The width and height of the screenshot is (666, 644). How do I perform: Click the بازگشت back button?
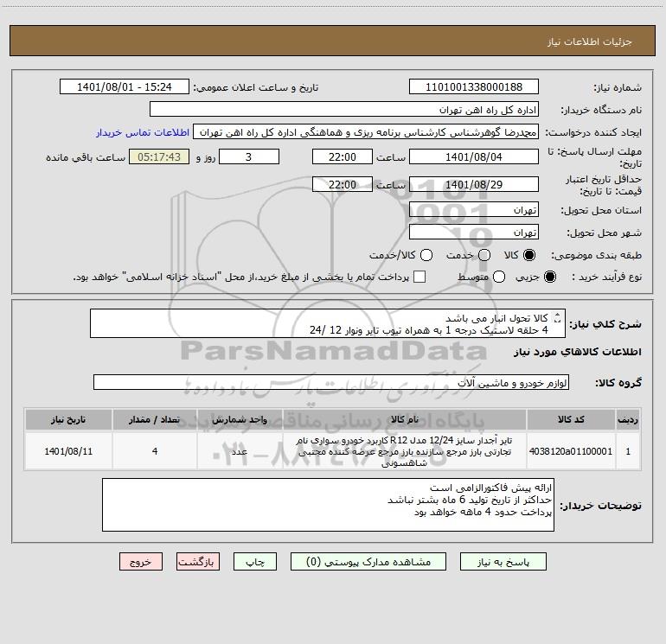[x=198, y=562]
